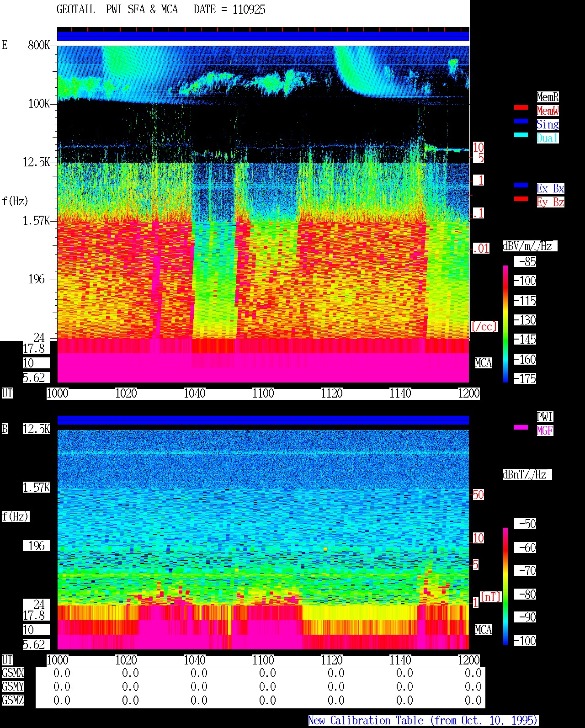The height and width of the screenshot is (728, 585).
Task: Click the magenta MGF legend swatch
Action: click(x=521, y=427)
